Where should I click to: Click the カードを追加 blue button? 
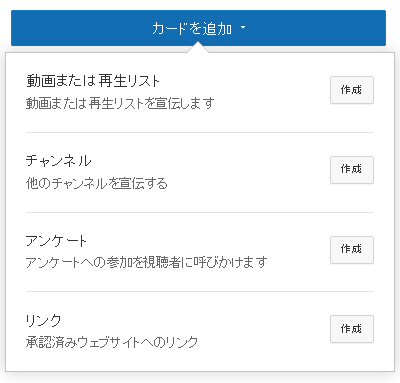198,28
